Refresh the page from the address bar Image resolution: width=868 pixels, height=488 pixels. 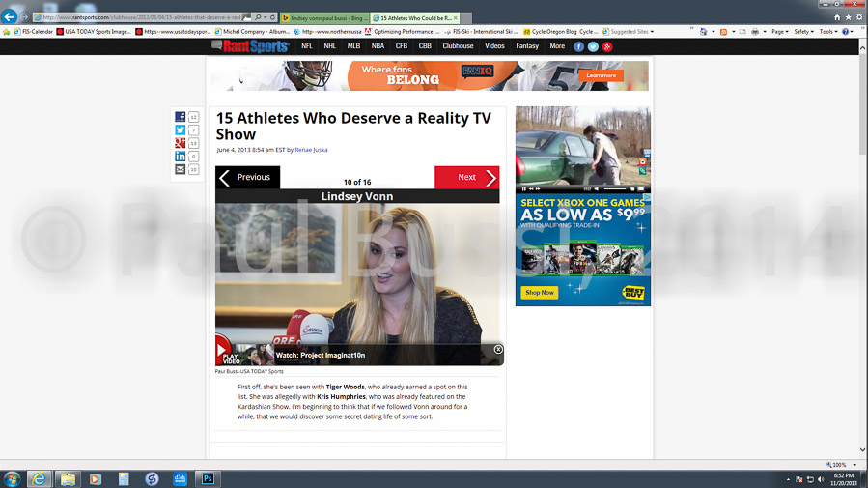[272, 17]
